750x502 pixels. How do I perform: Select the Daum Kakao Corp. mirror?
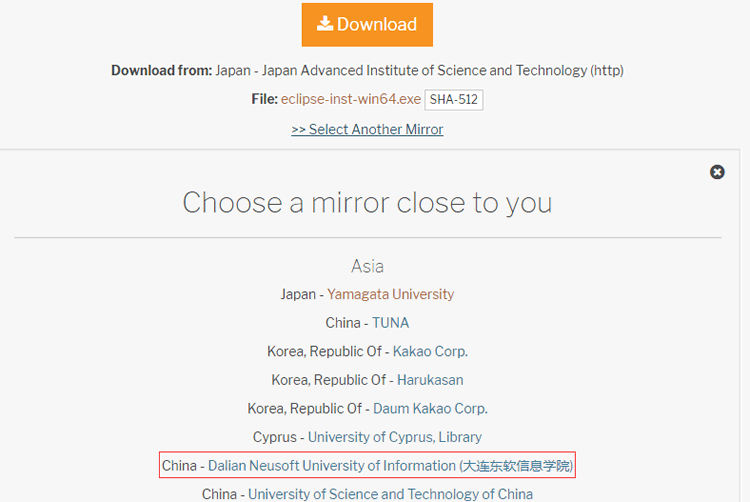click(x=430, y=408)
